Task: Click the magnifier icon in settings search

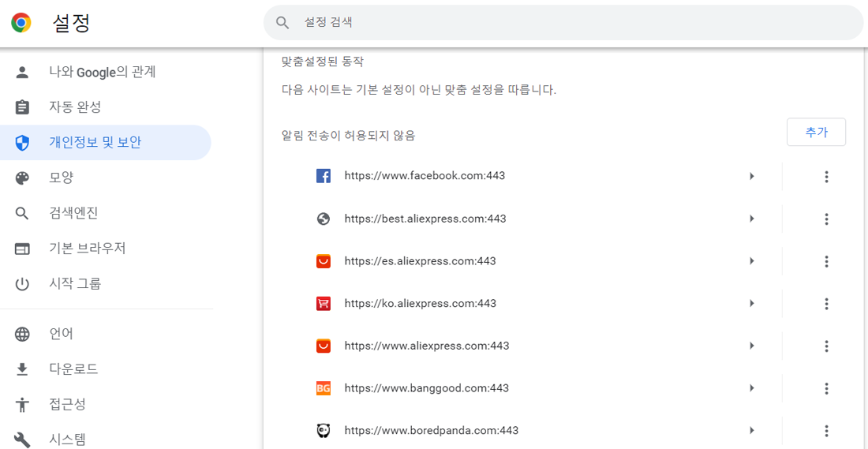Action: tap(282, 23)
